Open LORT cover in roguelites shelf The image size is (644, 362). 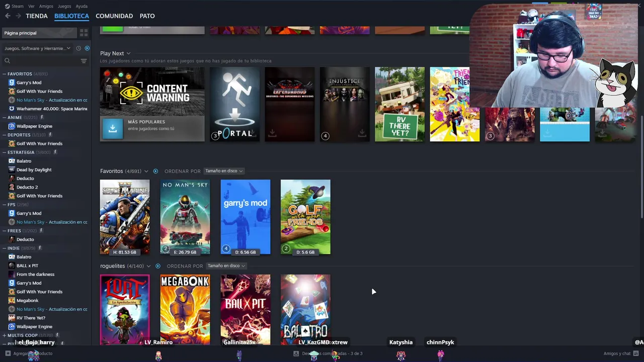[x=125, y=310]
